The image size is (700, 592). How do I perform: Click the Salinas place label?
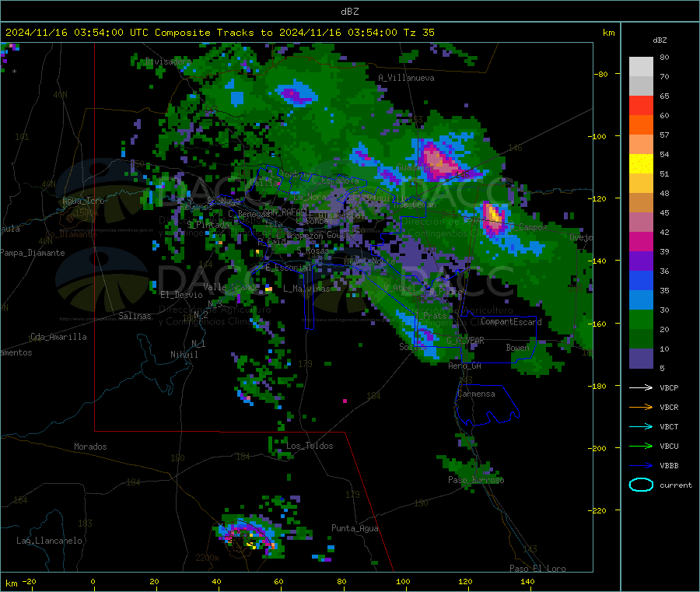[135, 316]
